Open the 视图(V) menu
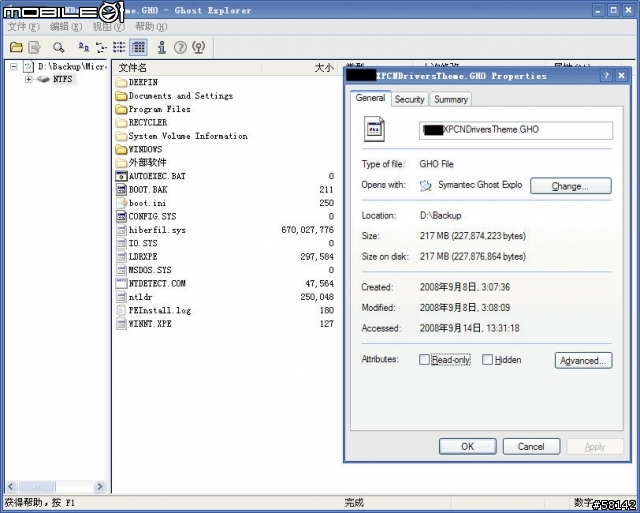 [108, 27]
